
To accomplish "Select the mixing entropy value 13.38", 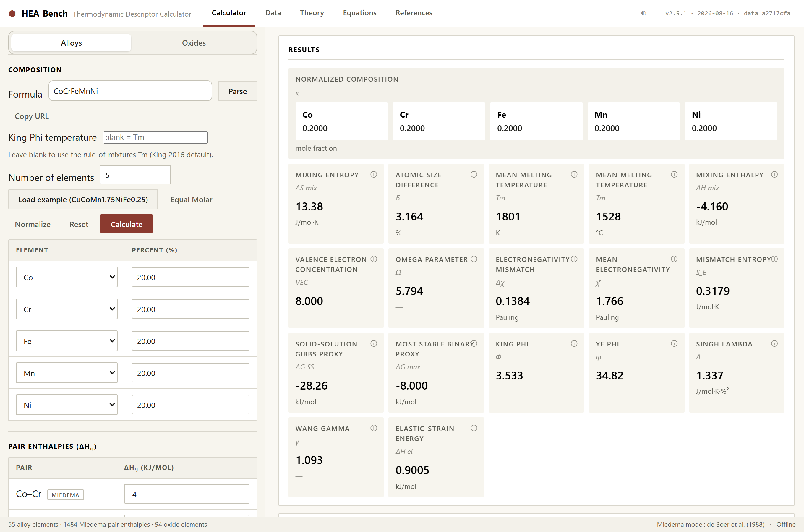I will 309,206.
